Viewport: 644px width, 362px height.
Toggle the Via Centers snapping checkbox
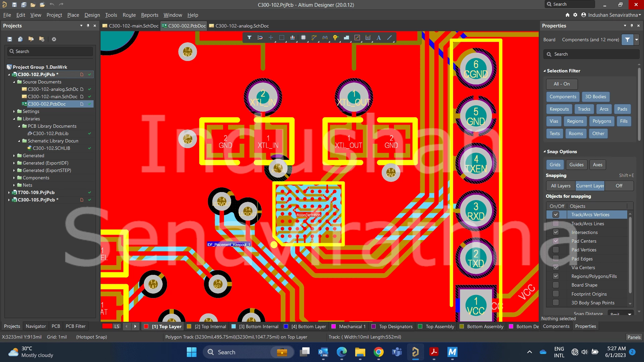point(556,267)
